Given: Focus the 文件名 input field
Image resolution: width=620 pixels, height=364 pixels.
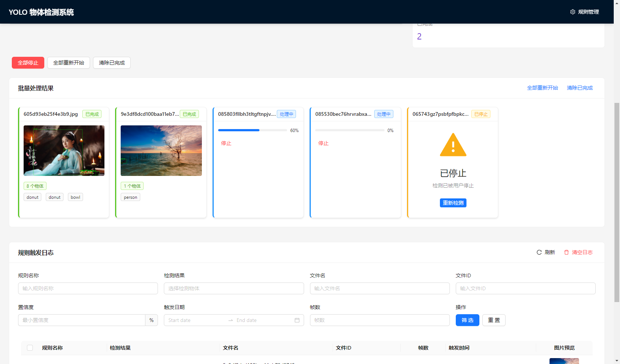Looking at the screenshot, I should pyautogui.click(x=380, y=288).
